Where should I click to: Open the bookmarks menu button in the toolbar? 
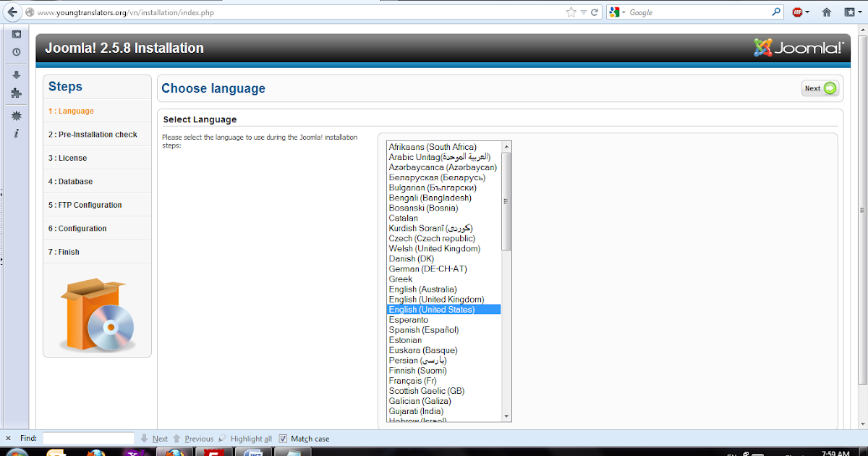(853, 12)
